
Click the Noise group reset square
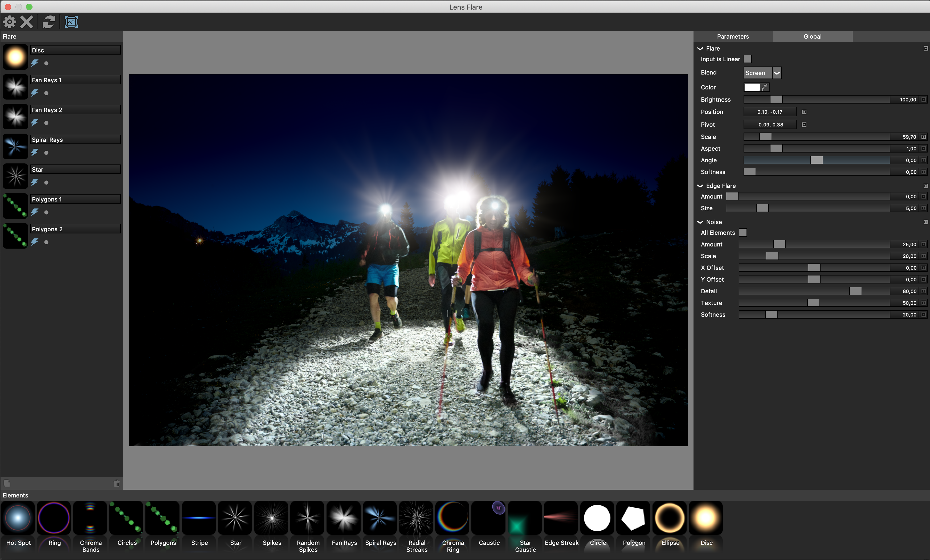pyautogui.click(x=925, y=222)
